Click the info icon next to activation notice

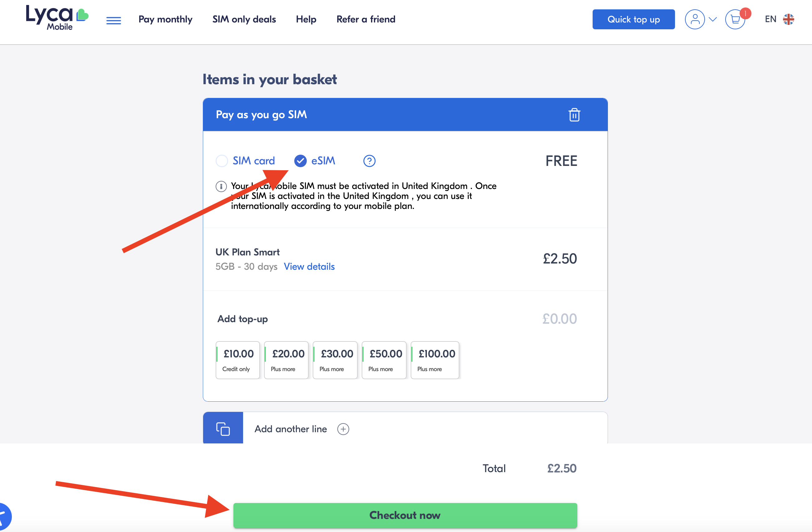tap(221, 186)
